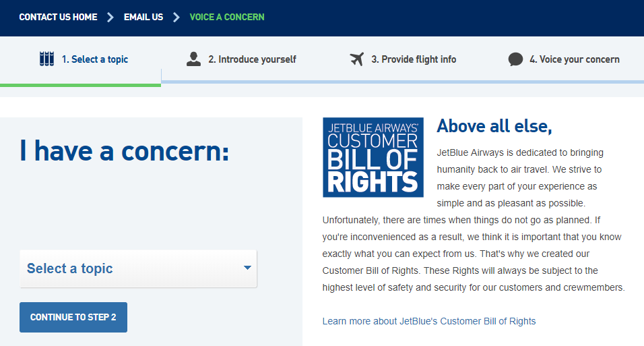
Task: Open the Email Us breadcrumb link
Action: [x=143, y=18]
